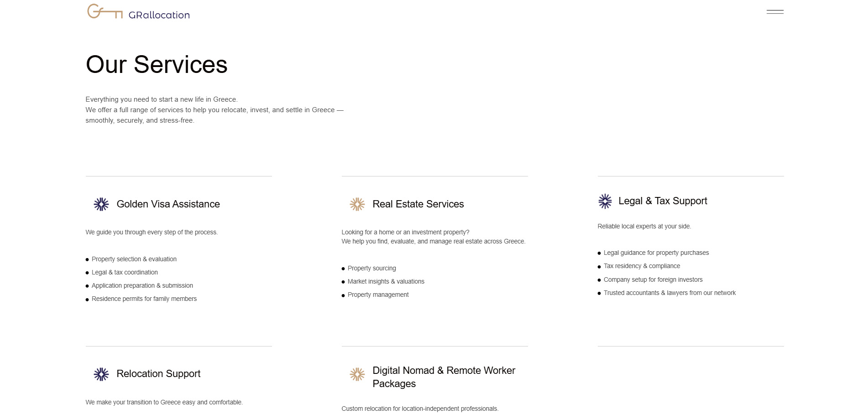Click the Real Estate Services star icon
The image size is (868, 419).
(357, 204)
